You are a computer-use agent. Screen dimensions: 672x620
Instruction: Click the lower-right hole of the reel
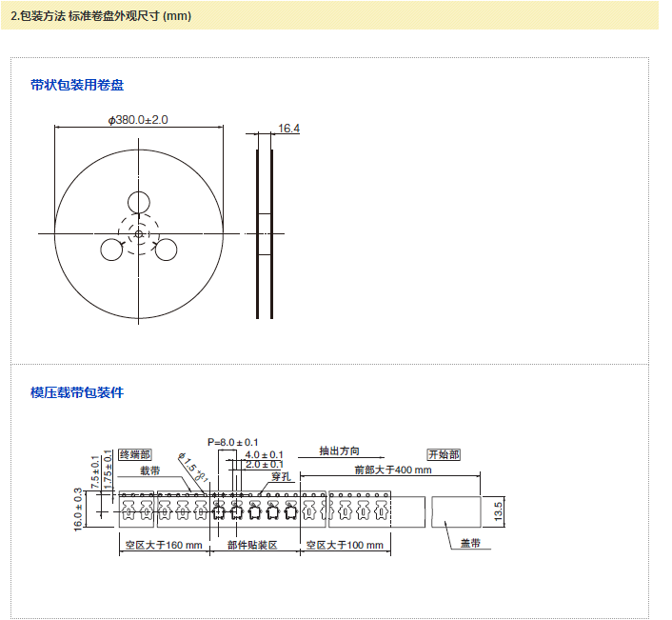(x=167, y=250)
